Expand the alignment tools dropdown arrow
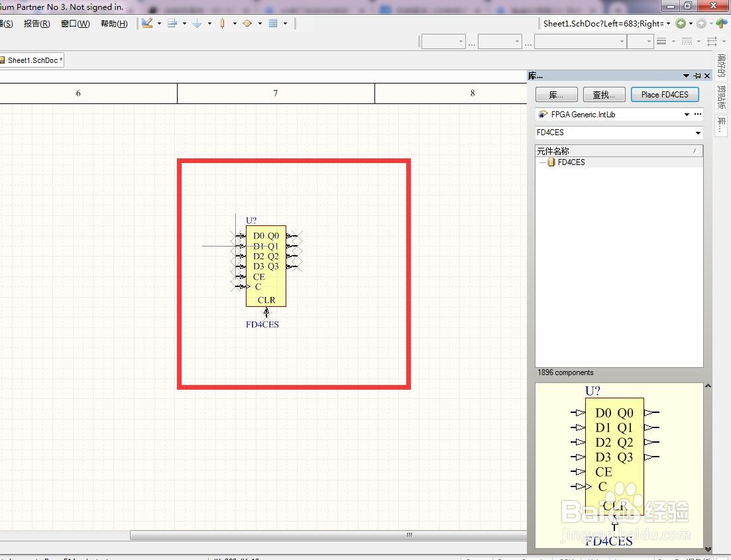 pyautogui.click(x=185, y=23)
